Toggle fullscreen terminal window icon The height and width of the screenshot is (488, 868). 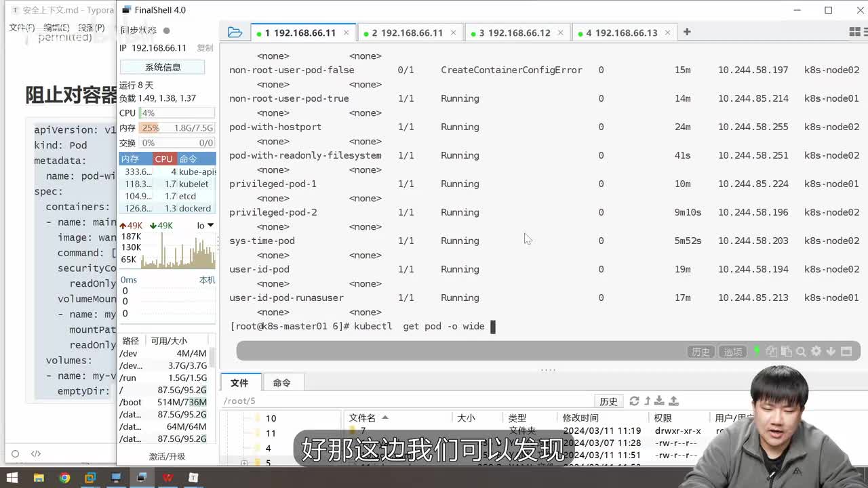846,351
